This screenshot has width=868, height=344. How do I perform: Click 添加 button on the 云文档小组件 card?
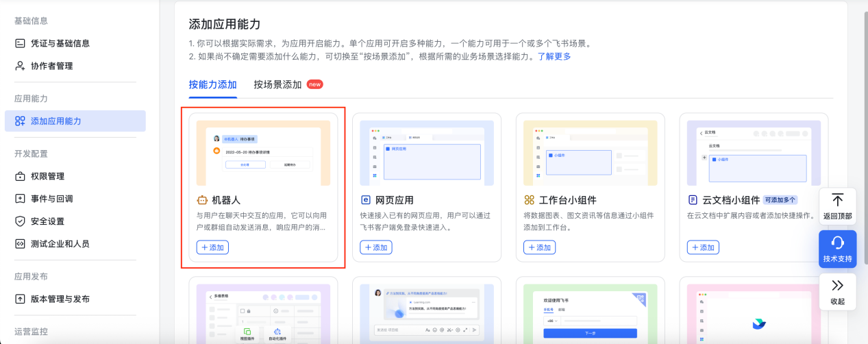click(703, 247)
